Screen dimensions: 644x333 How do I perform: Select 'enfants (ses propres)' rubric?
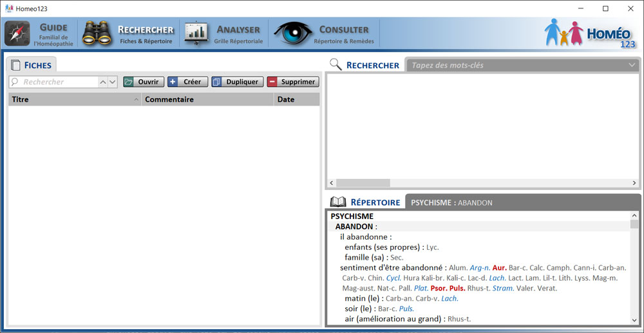click(x=384, y=247)
